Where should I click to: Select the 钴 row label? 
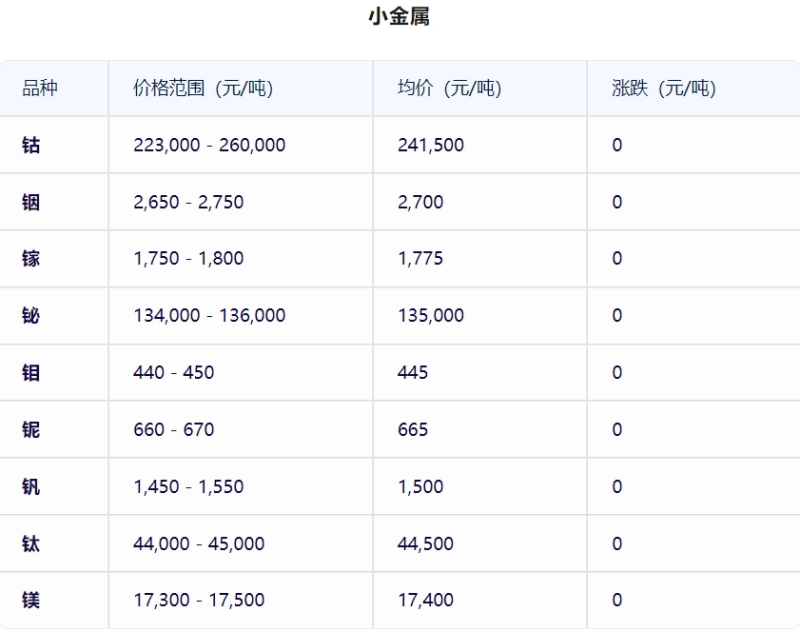[31, 145]
